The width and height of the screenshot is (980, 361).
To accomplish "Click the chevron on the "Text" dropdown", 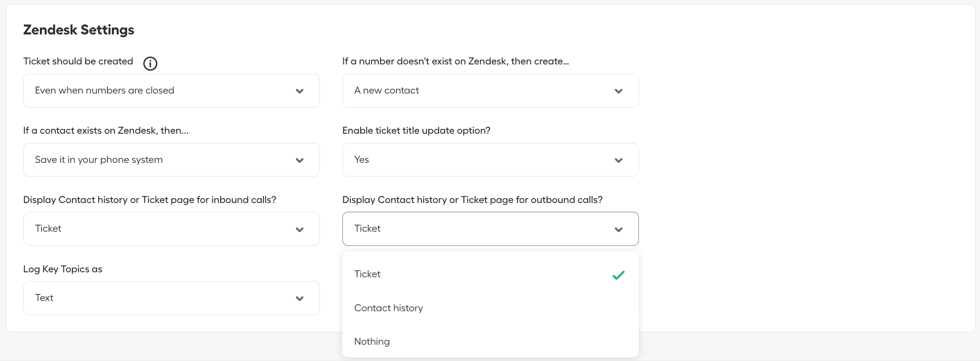I will [x=300, y=298].
